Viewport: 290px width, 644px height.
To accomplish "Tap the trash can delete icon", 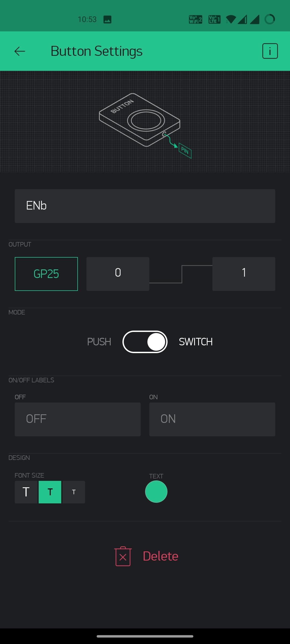I will point(123,556).
